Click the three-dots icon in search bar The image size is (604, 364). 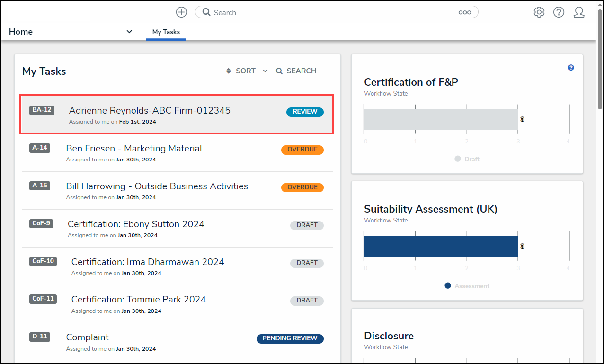click(x=464, y=13)
